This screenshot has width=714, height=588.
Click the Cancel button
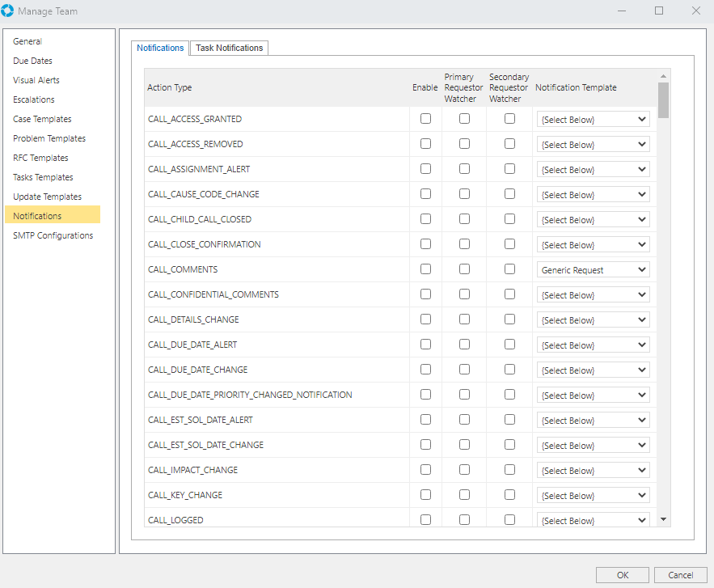(680, 575)
